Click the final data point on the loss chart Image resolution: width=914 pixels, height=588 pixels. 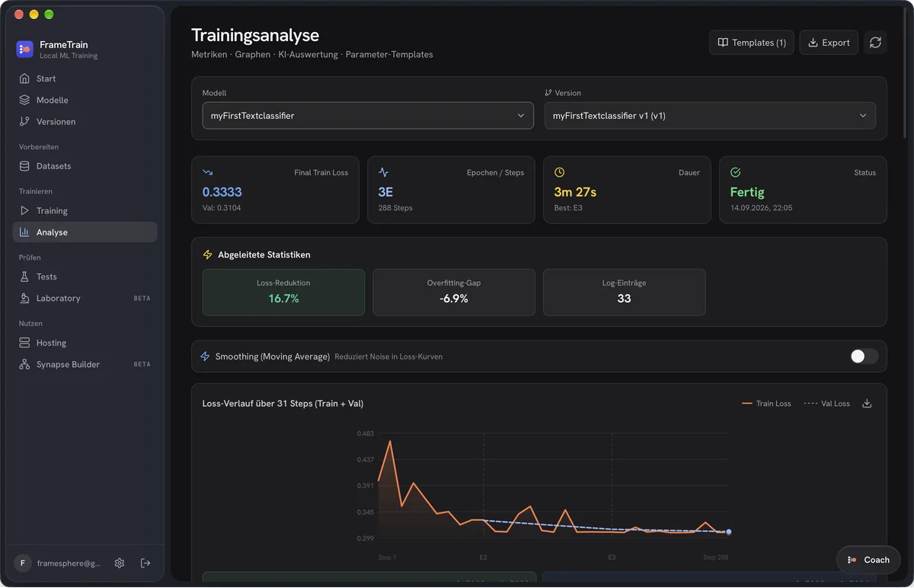coord(729,532)
